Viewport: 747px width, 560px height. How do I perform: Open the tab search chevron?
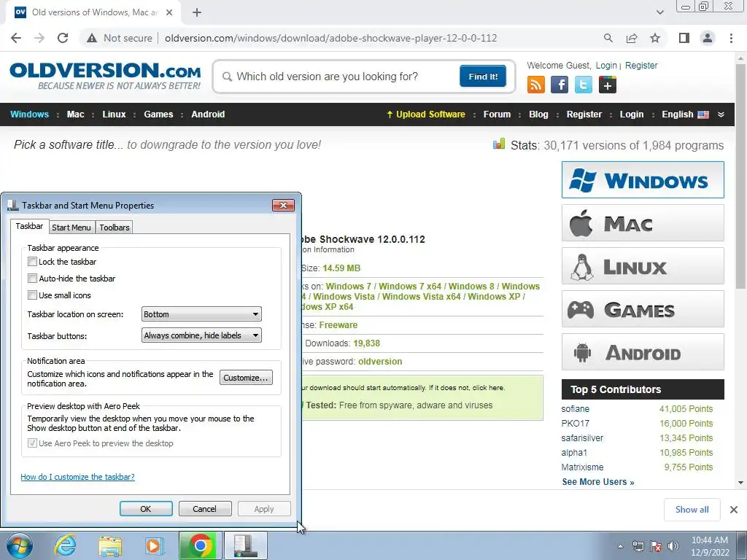(x=659, y=12)
